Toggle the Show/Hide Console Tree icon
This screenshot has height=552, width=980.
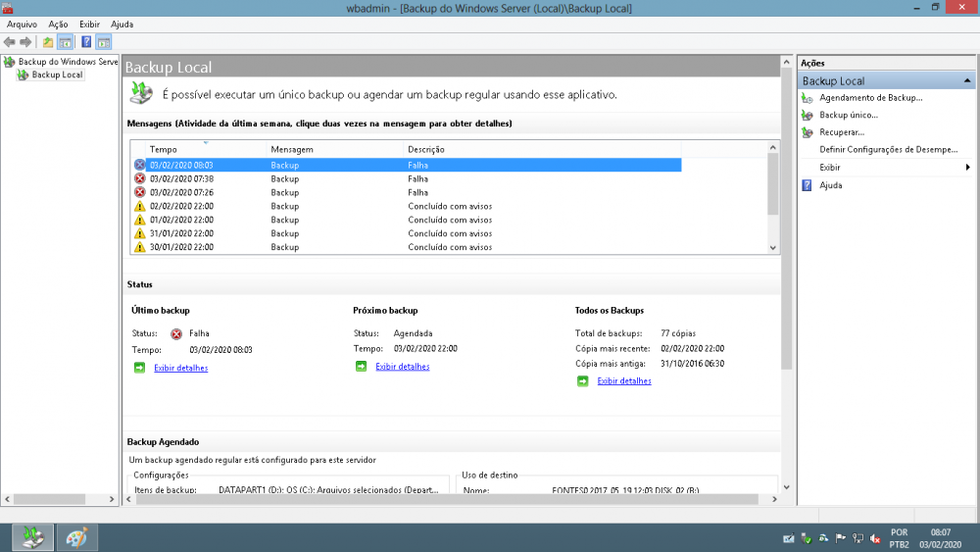click(65, 42)
